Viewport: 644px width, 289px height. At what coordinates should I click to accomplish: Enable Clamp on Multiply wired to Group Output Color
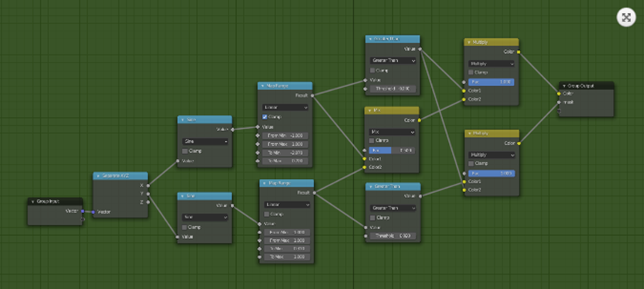click(x=471, y=72)
